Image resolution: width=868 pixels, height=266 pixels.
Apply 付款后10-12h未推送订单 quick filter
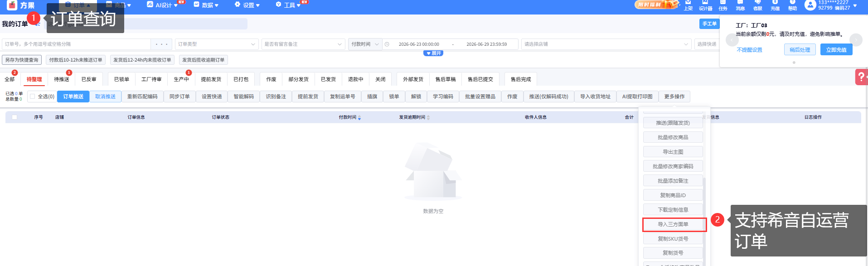[76, 60]
